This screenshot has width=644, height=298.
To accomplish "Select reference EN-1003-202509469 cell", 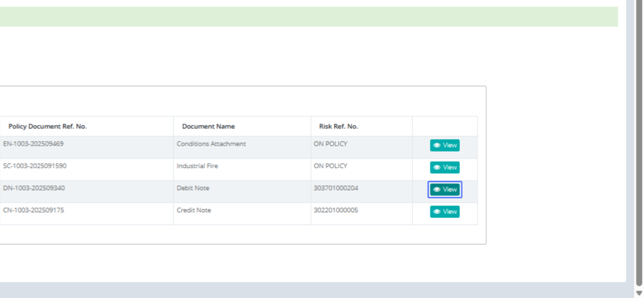I will (33, 144).
